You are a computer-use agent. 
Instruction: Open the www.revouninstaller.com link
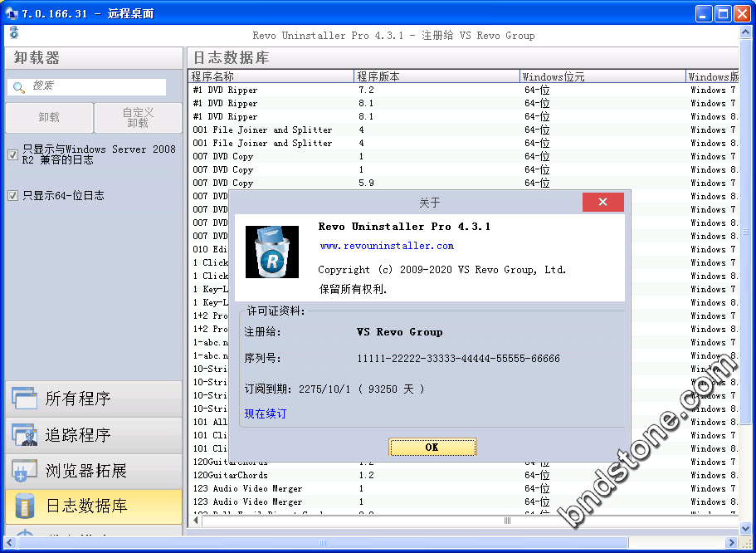click(387, 246)
